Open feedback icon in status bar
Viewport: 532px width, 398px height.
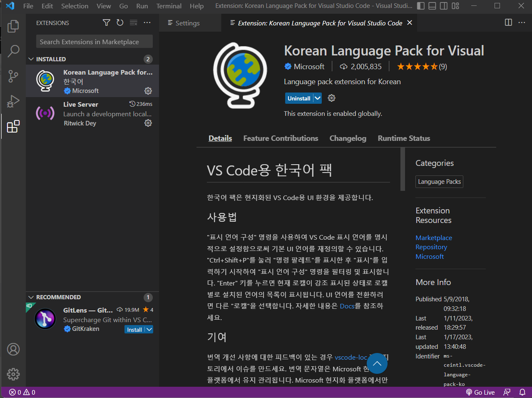(x=507, y=392)
